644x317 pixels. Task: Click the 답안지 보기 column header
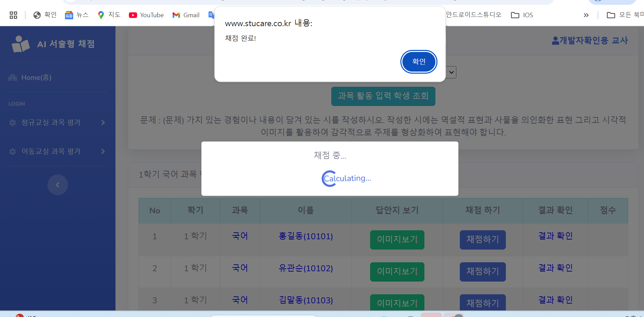397,210
